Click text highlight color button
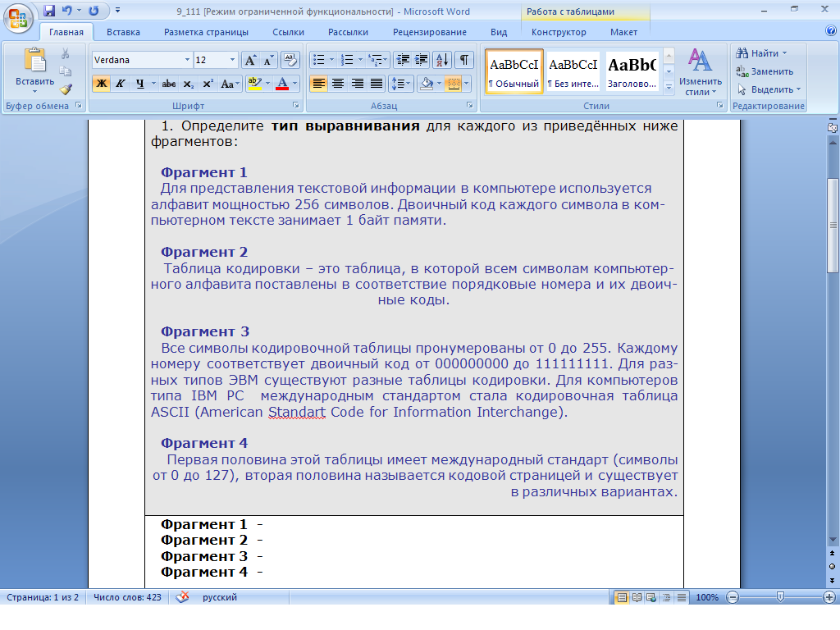Viewport: 840px width, 630px height. (x=254, y=84)
